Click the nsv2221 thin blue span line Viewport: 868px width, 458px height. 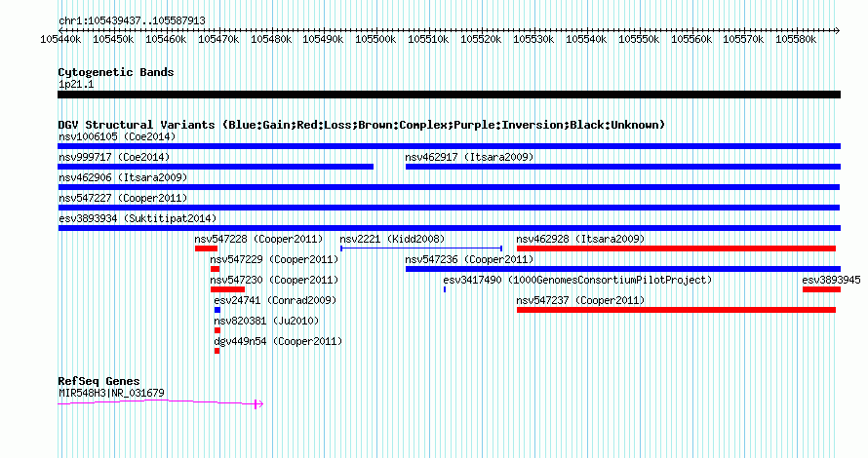click(x=421, y=248)
